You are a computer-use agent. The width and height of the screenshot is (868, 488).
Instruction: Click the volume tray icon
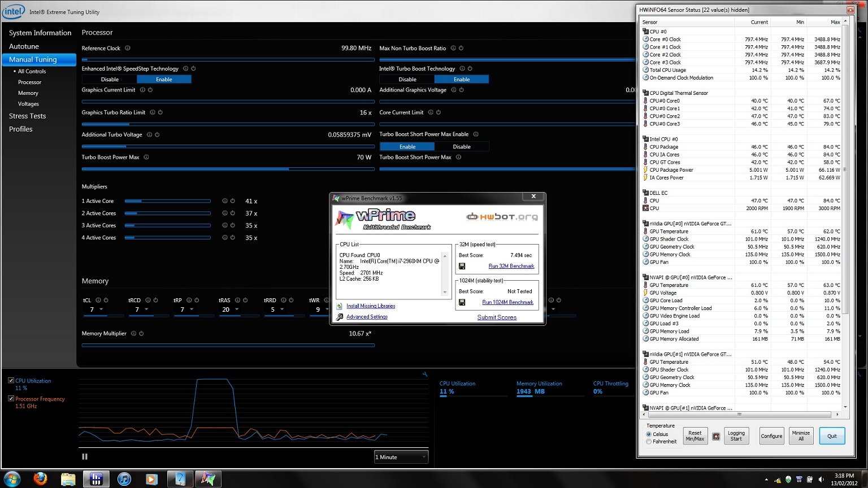(x=821, y=480)
